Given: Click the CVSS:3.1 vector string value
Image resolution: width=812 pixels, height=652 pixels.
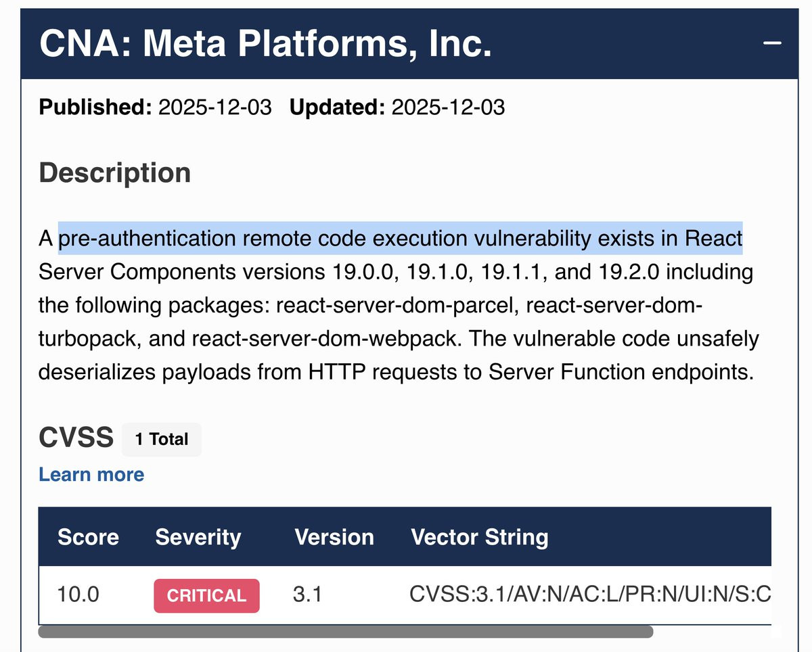Looking at the screenshot, I should click(590, 595).
